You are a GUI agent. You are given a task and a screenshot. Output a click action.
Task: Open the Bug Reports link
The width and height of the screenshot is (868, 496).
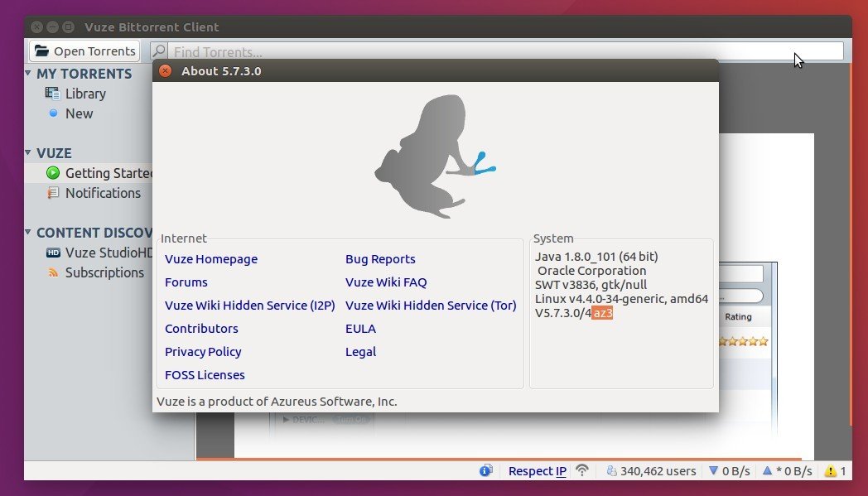coord(380,259)
